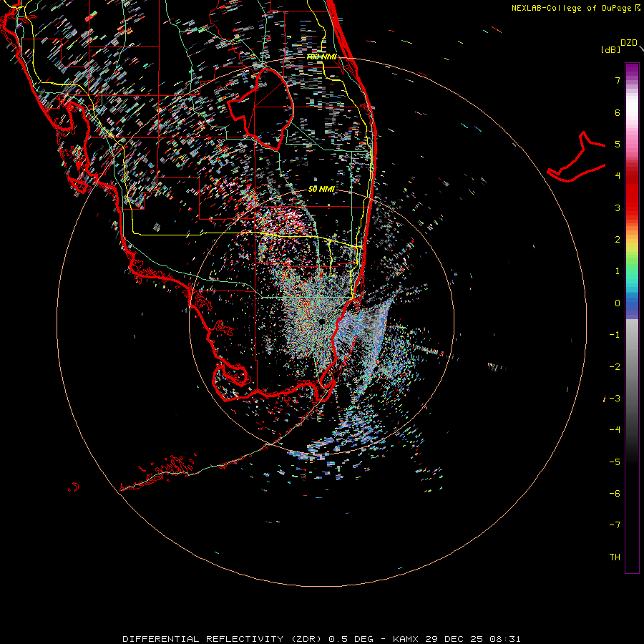Click the 50 NMI range ring label
The image size is (644, 644).
tap(321, 189)
